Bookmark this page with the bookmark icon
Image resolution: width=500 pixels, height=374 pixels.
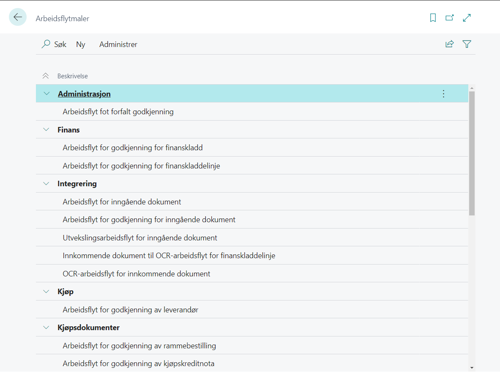click(433, 18)
